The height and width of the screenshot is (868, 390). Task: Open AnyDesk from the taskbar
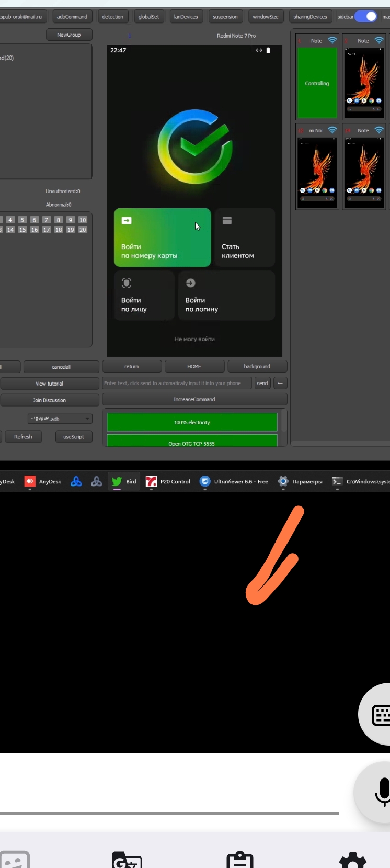[43, 481]
